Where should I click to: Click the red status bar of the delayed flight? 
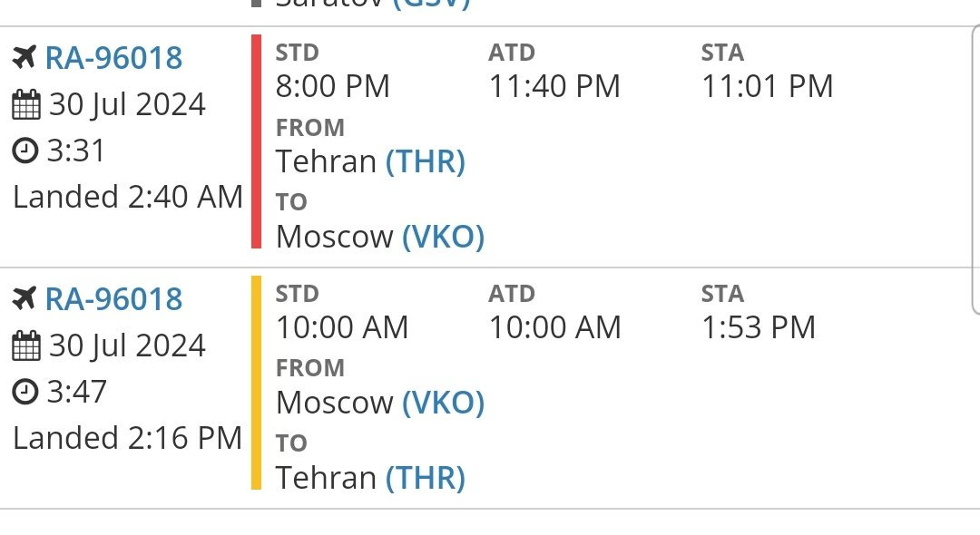tap(256, 141)
